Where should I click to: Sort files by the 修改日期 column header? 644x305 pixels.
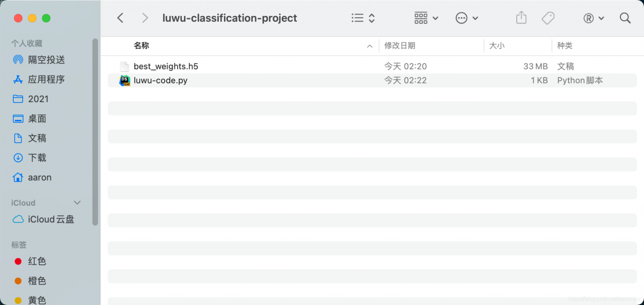[x=400, y=46]
